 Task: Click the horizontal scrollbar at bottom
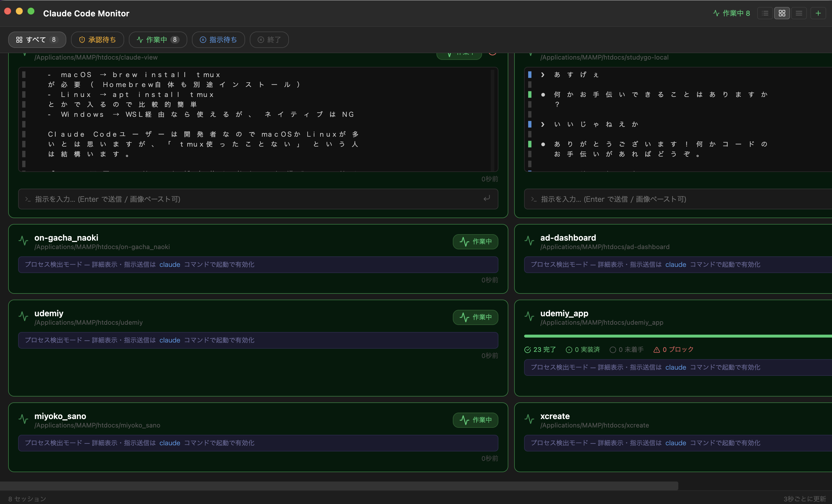tap(338, 486)
